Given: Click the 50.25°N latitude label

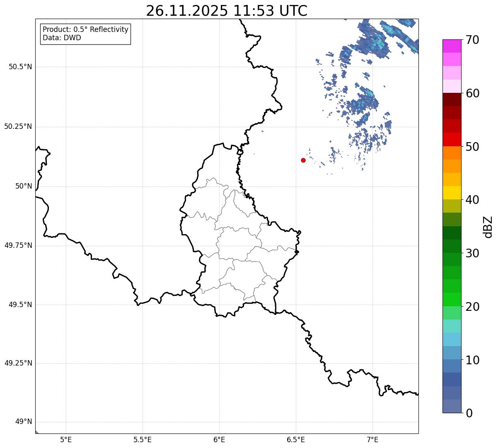Looking at the screenshot, I should coord(18,127).
